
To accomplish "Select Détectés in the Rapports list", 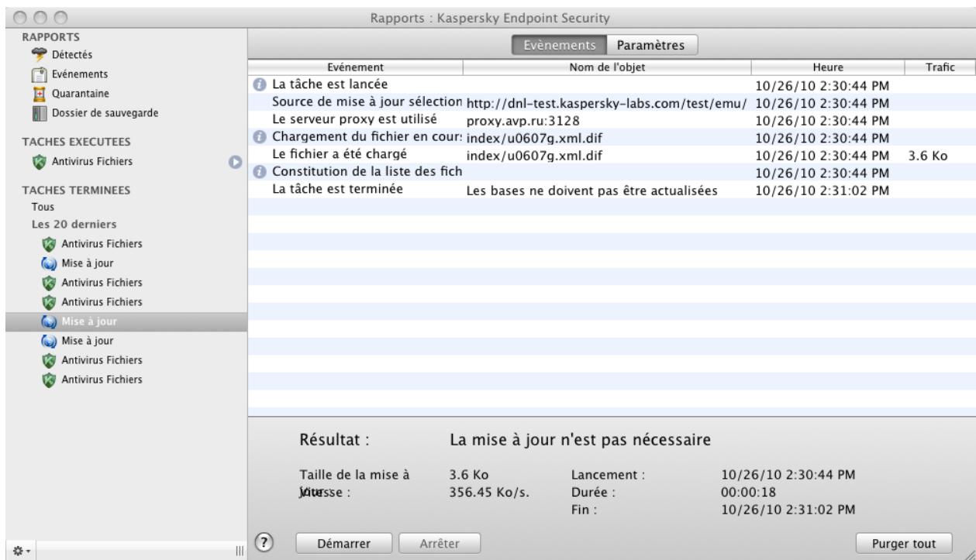I will (x=71, y=55).
